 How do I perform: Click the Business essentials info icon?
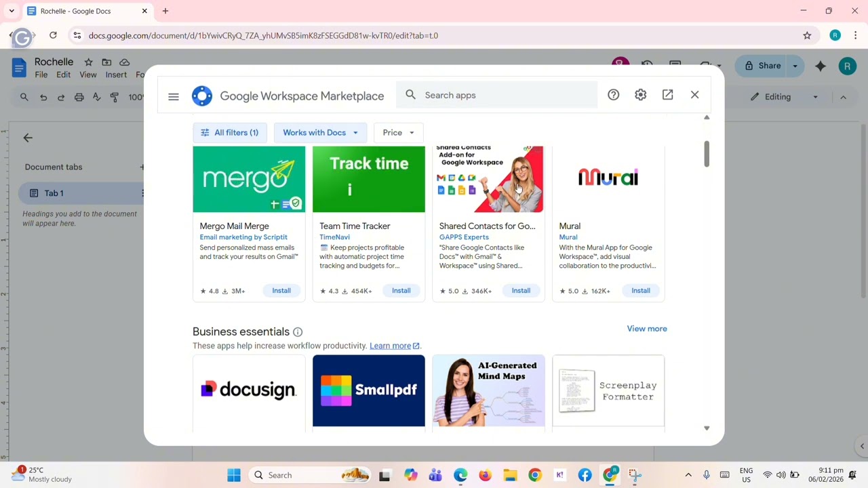coord(298,332)
